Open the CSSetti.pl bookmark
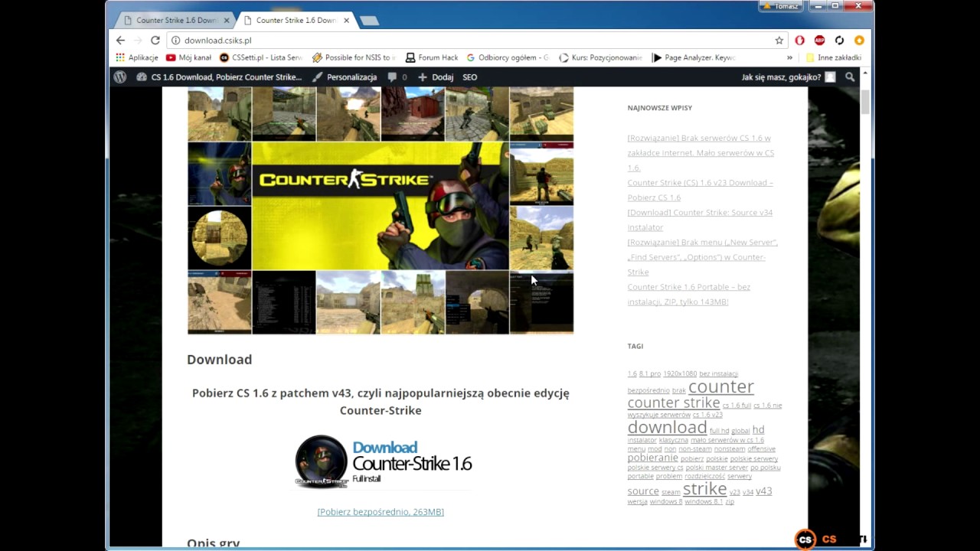This screenshot has height=551, width=980. click(x=261, y=57)
